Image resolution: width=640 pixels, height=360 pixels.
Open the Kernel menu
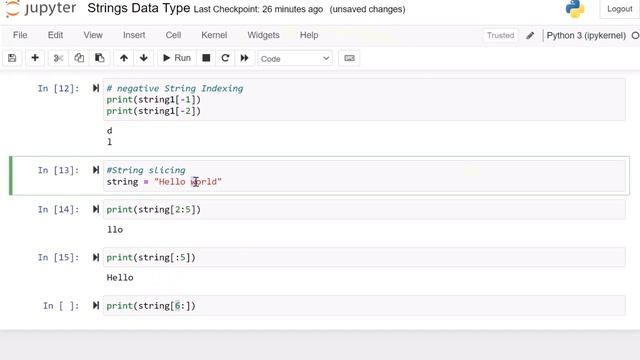click(214, 35)
